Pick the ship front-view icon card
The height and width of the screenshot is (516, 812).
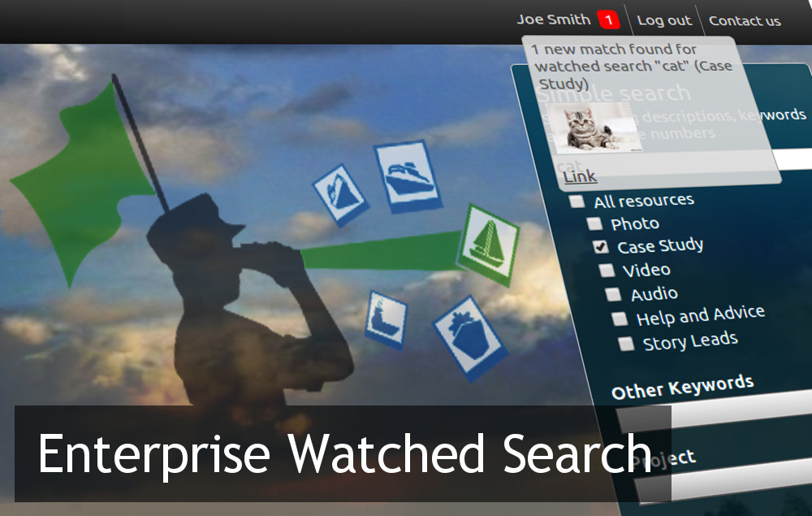[469, 338]
